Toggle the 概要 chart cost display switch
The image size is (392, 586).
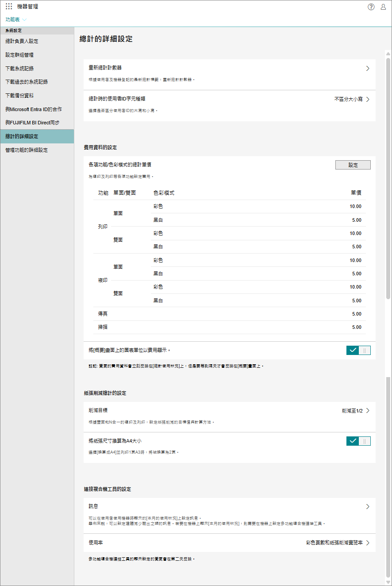(x=358, y=351)
